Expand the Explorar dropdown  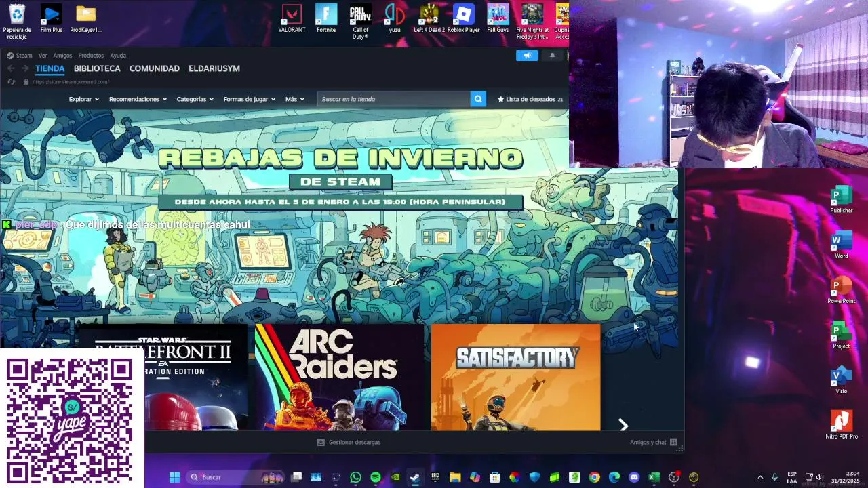(83, 99)
